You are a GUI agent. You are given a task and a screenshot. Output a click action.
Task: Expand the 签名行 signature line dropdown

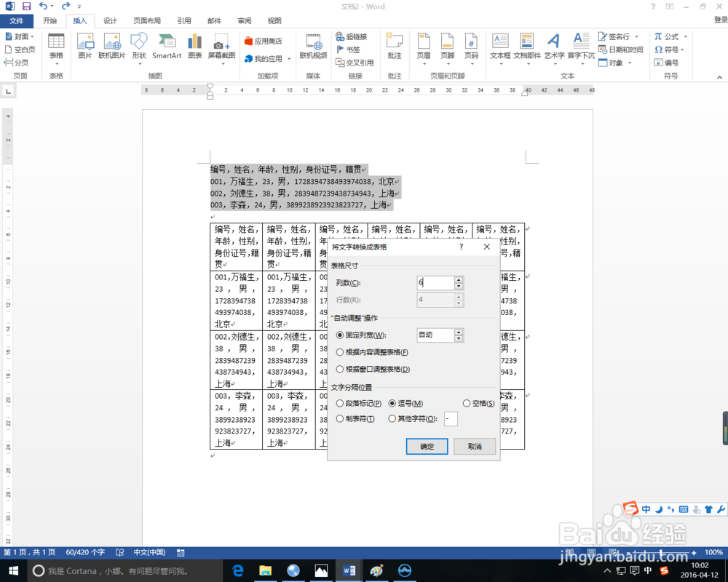pyautogui.click(x=636, y=36)
